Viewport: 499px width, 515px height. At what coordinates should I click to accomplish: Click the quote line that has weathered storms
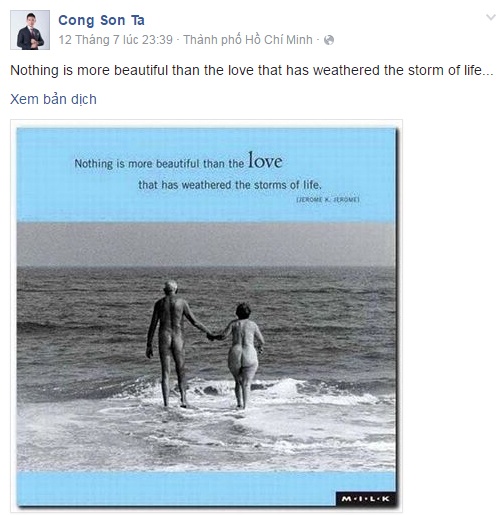click(230, 185)
